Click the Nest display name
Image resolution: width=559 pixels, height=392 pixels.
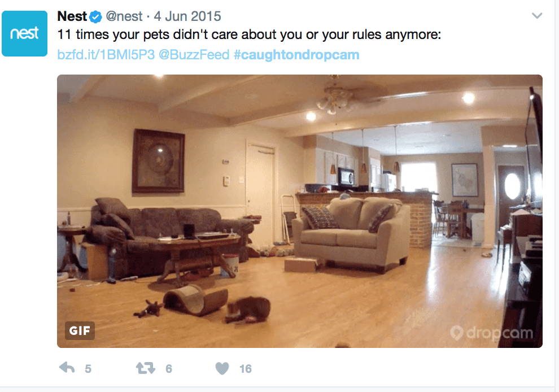tap(72, 16)
